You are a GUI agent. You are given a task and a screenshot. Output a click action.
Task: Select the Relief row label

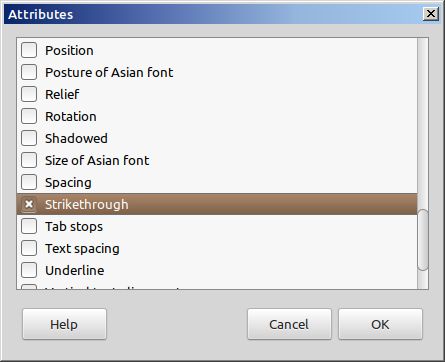[62, 95]
